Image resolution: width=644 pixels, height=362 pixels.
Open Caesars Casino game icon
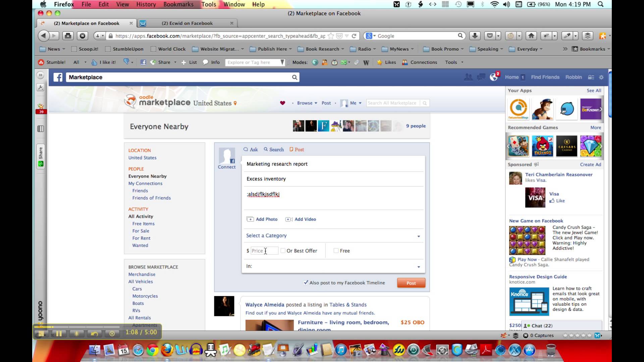[567, 146]
